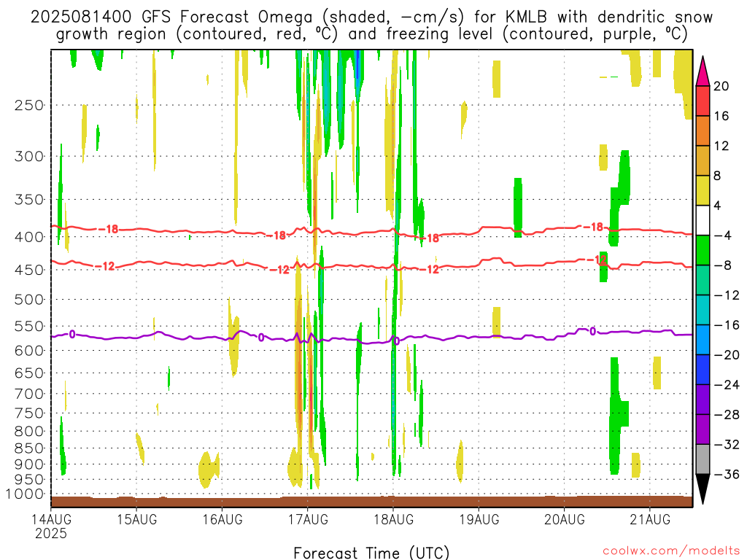This screenshot has width=747, height=560.
Task: Click the colorbar value label -36
Action: point(727,474)
